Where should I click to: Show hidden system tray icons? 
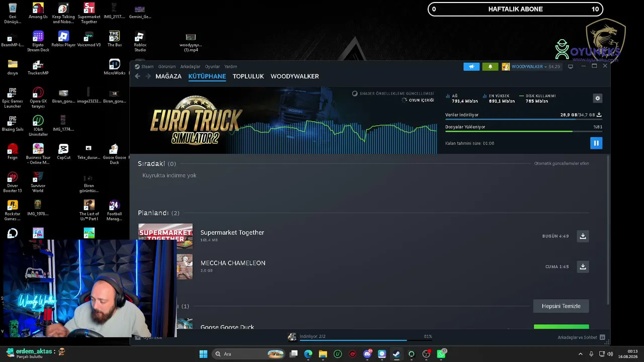pyautogui.click(x=580, y=354)
